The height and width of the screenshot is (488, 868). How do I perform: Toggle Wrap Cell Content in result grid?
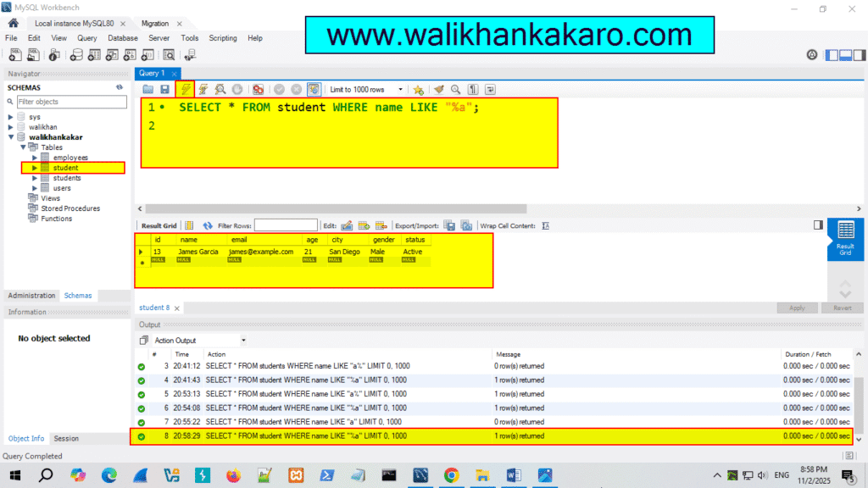point(546,225)
